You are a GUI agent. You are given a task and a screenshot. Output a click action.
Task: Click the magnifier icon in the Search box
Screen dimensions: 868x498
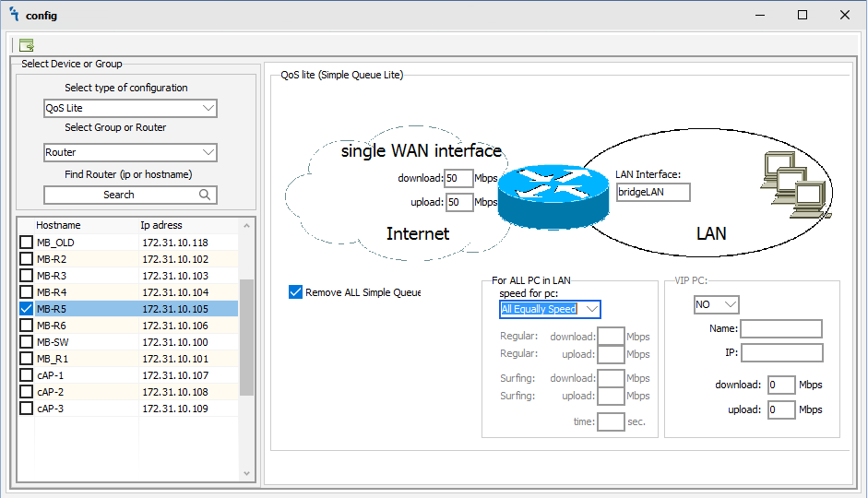[x=205, y=195]
